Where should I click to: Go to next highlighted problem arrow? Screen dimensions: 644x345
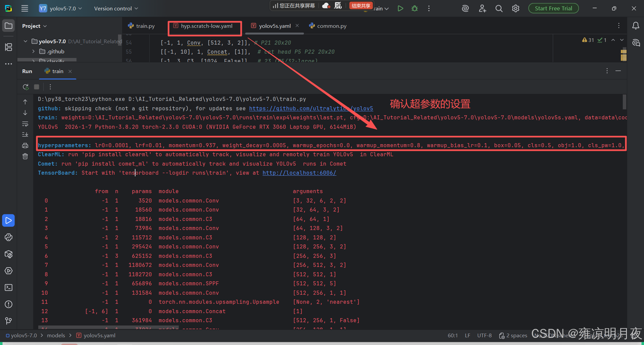click(622, 40)
